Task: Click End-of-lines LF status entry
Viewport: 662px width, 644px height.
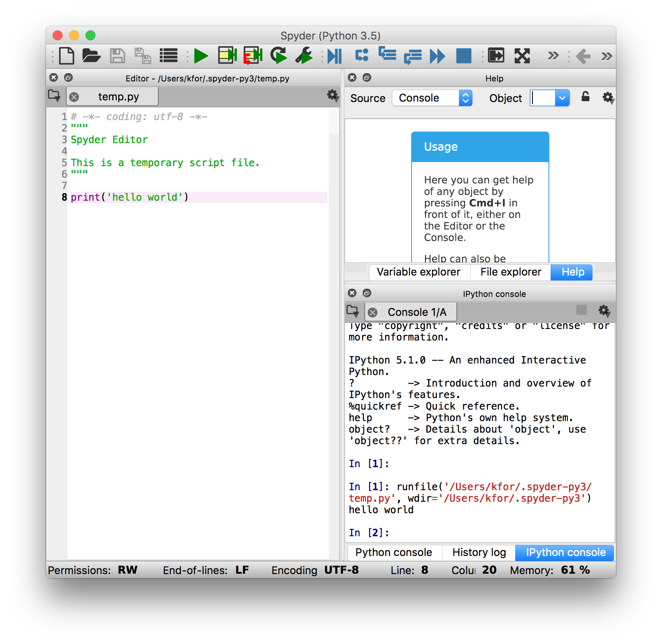Action: [206, 570]
